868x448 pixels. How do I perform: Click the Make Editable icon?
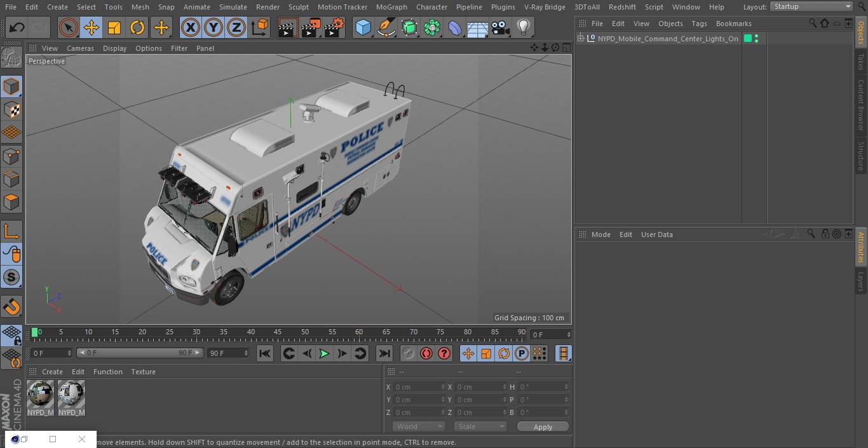pyautogui.click(x=11, y=57)
